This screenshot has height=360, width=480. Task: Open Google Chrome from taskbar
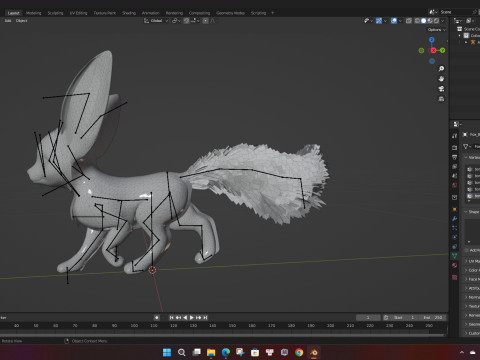click(299, 352)
